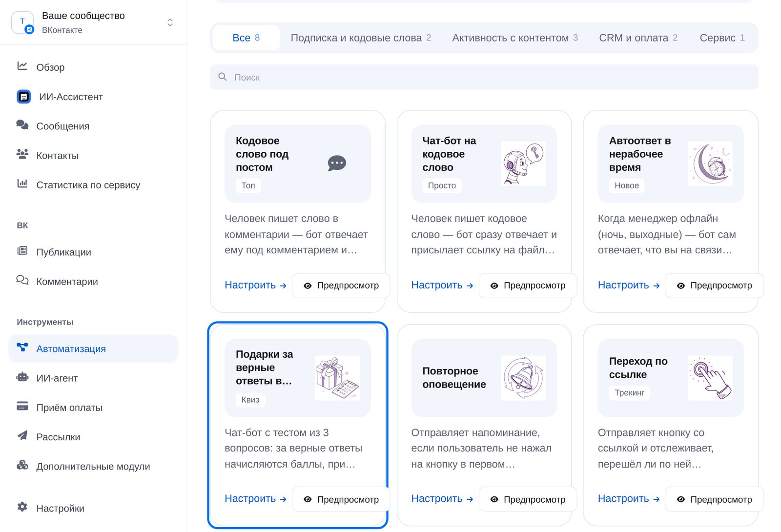This screenshot has width=781, height=532.
Task: Click the gift box illustration on Подарки card
Action: [x=337, y=378]
